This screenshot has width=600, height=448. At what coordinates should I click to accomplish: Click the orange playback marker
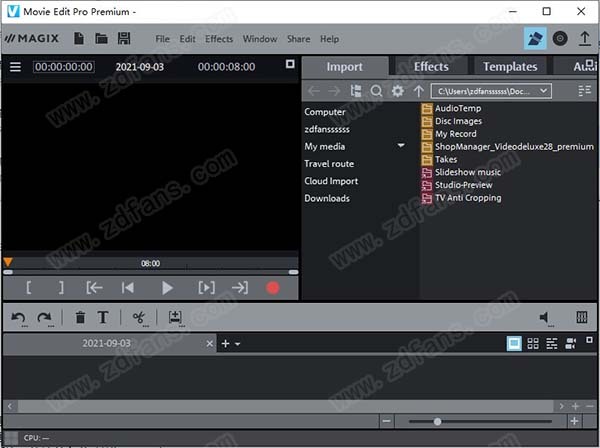point(8,262)
